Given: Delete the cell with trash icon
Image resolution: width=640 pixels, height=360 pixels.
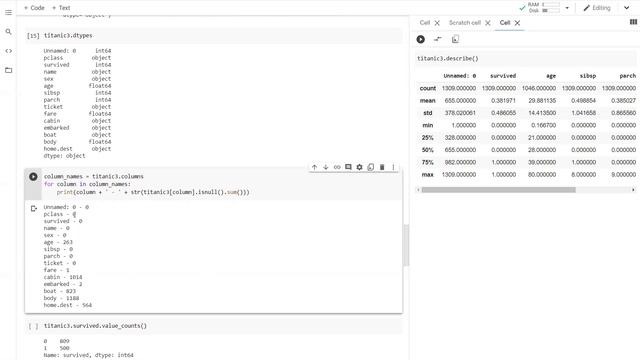Looking at the screenshot, I should tap(382, 167).
